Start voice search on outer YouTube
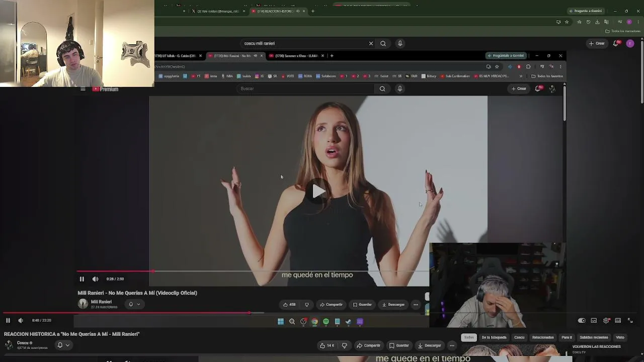 point(400,43)
